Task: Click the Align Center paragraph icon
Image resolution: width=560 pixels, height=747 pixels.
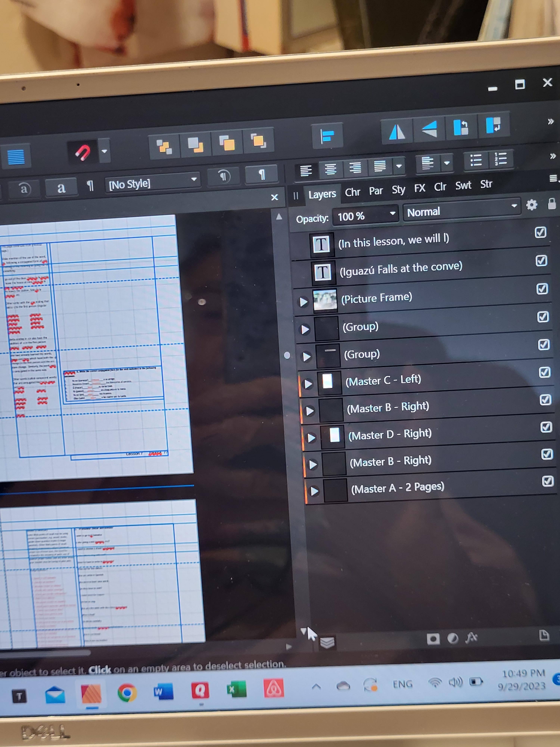Action: pyautogui.click(x=330, y=169)
